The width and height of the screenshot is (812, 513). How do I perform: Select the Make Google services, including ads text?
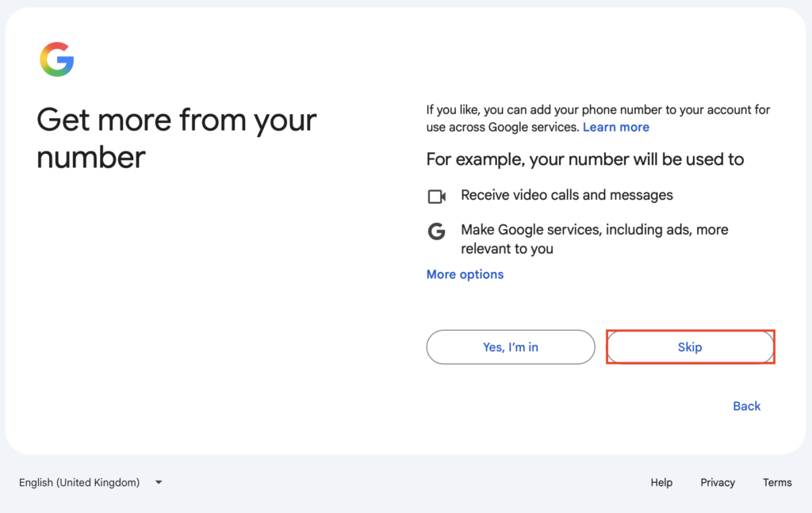click(595, 230)
